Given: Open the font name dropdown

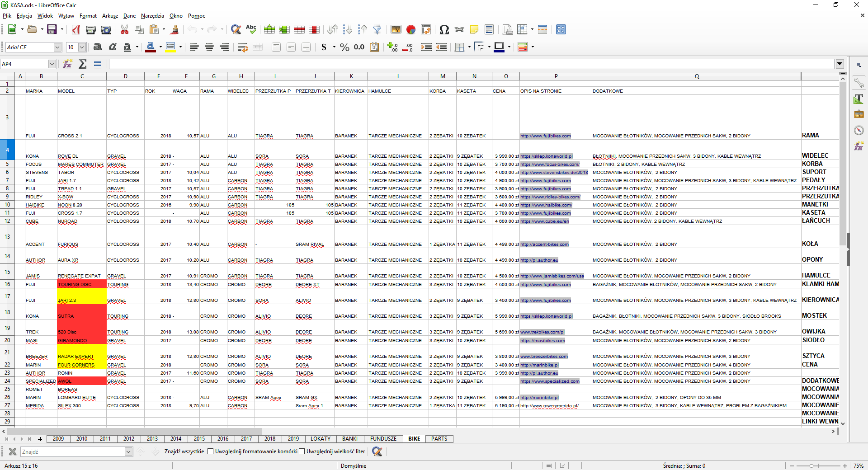Looking at the screenshot, I should [57, 47].
